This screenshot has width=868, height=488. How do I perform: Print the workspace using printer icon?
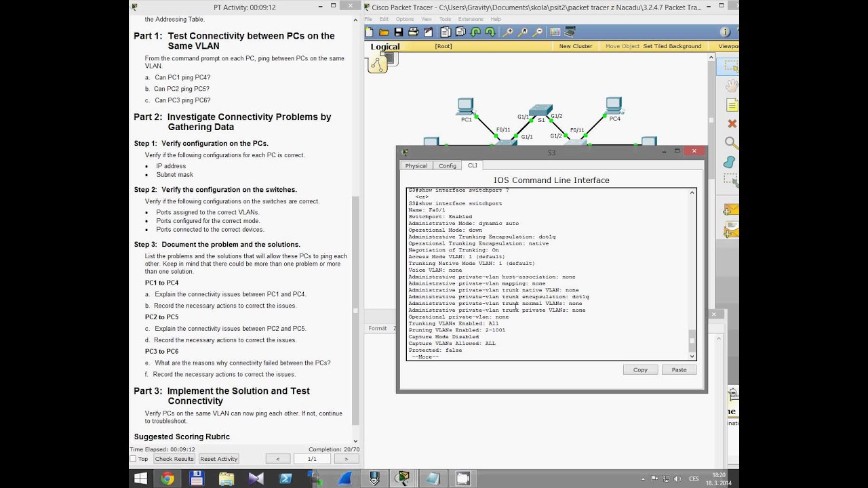(x=413, y=32)
